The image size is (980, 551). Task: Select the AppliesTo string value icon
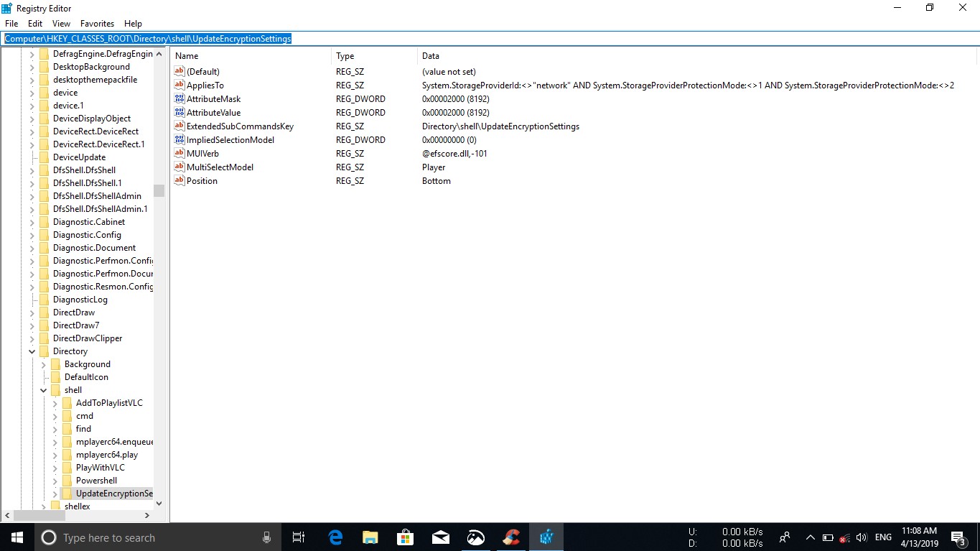coord(179,85)
